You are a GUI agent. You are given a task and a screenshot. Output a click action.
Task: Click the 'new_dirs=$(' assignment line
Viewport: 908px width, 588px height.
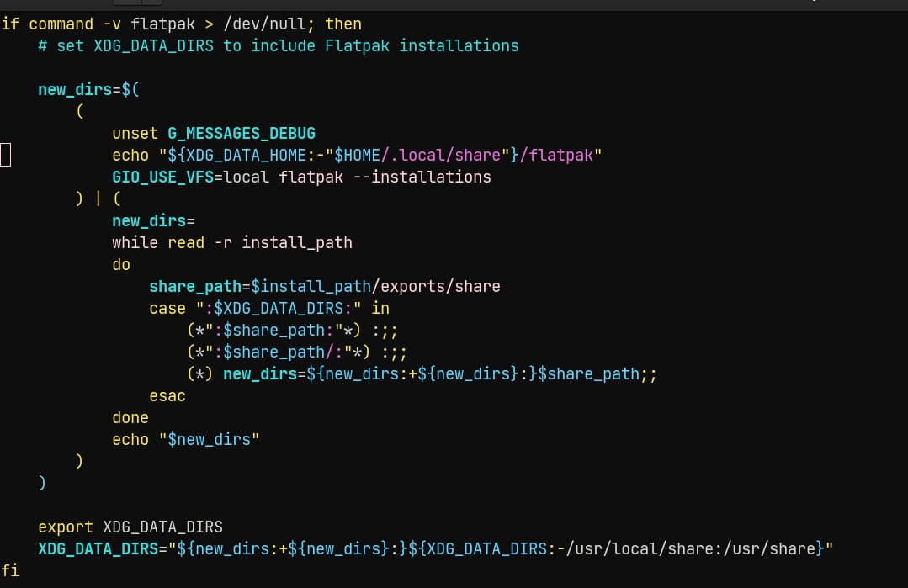click(88, 90)
